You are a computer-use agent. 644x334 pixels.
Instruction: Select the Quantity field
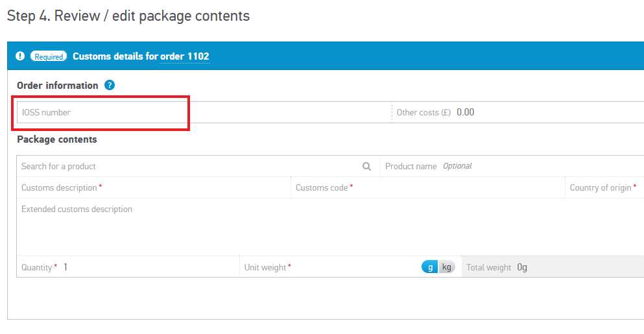coord(149,267)
